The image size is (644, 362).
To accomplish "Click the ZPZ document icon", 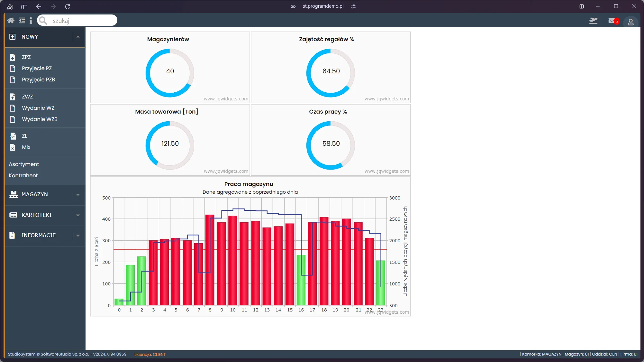I will 13,57.
